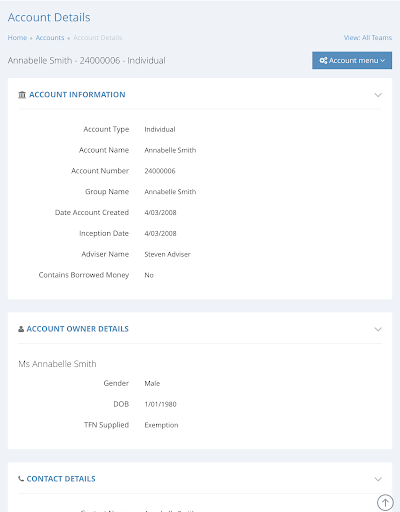Click the Contact Details heading
The height and width of the screenshot is (512, 400).
61,479
